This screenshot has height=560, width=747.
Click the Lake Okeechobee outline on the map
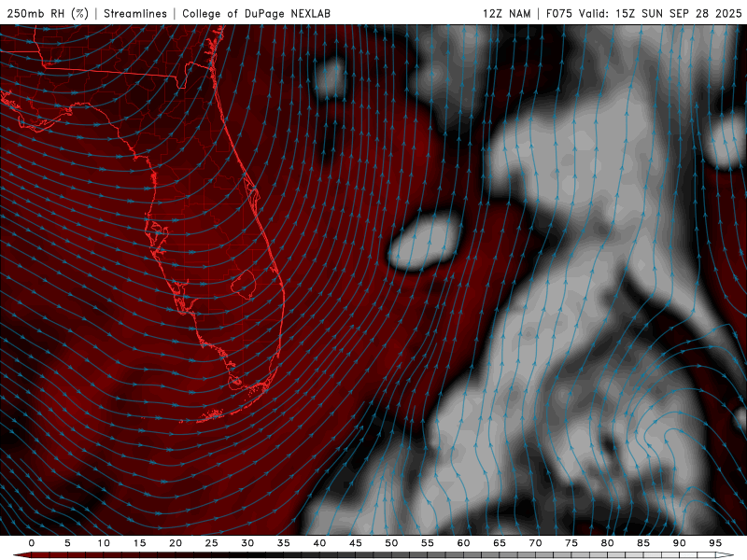point(244,285)
